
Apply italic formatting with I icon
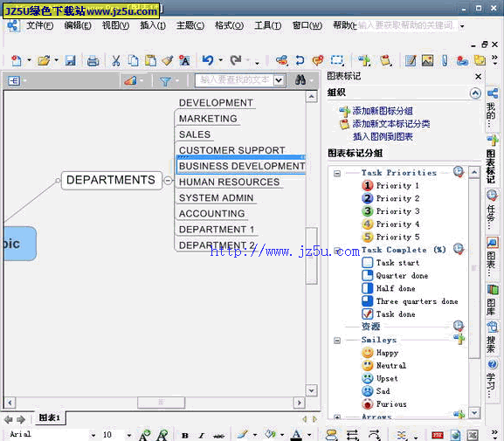201,436
